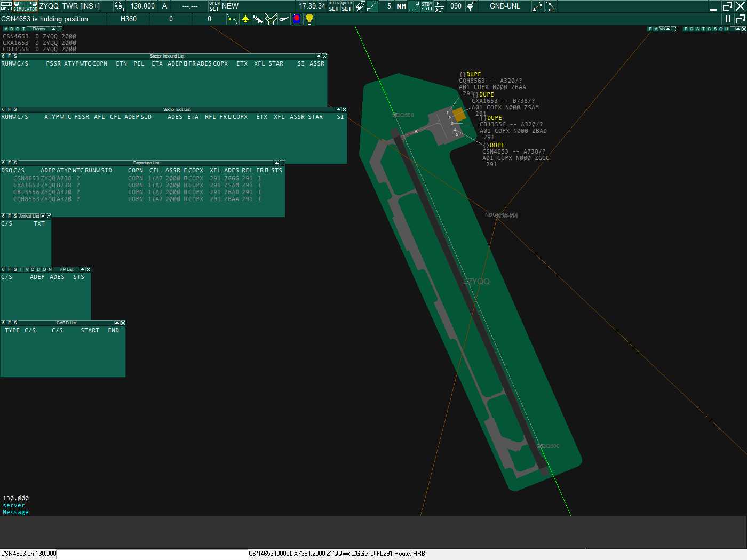Click the command line input field
This screenshot has height=560, width=747.
[152, 554]
